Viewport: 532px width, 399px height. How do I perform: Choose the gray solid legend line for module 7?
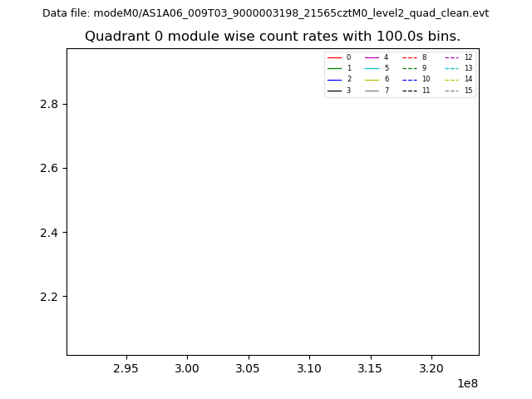point(372,91)
